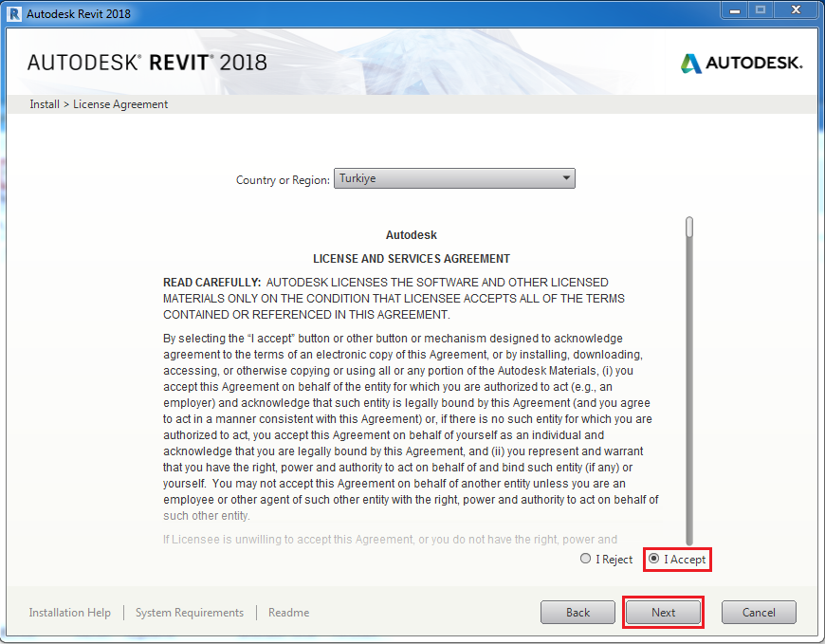Screen dimensions: 825x644
Task: Click the License Agreement breadcrumb label
Action: click(120, 104)
